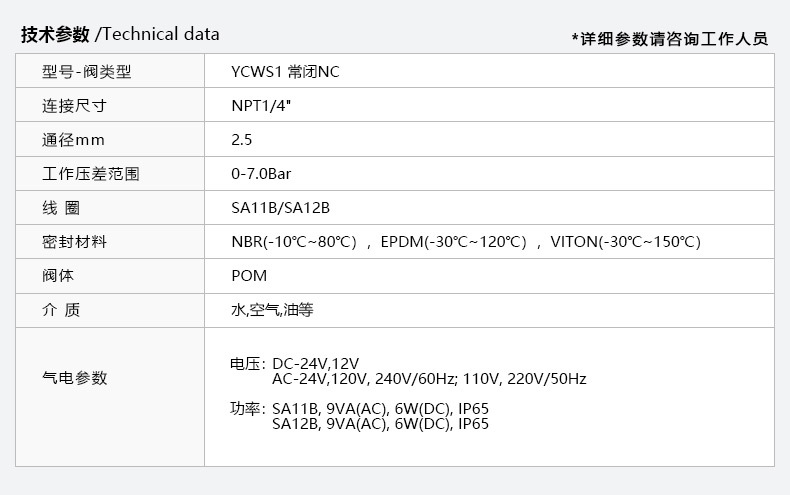
Task: Click the "YCWS1 常闭NC" model value
Action: tap(292, 72)
